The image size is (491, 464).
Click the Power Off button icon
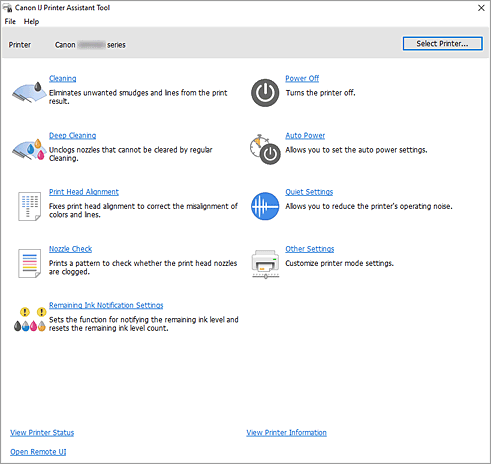[x=265, y=93]
